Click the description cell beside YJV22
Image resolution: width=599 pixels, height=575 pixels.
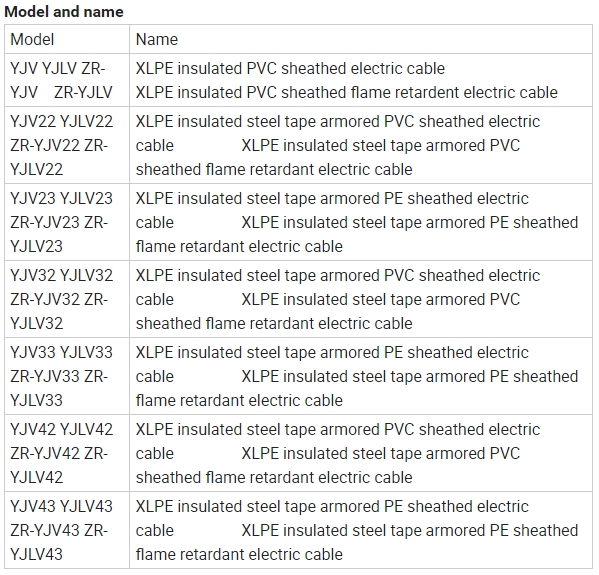[x=361, y=145]
